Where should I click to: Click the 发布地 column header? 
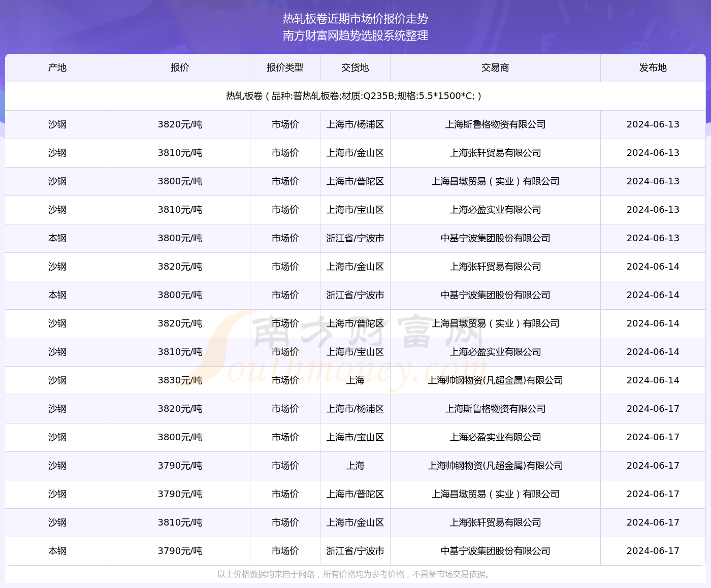tap(653, 68)
